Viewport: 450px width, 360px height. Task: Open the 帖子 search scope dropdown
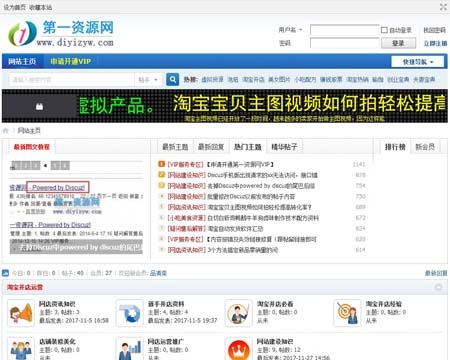(148, 80)
